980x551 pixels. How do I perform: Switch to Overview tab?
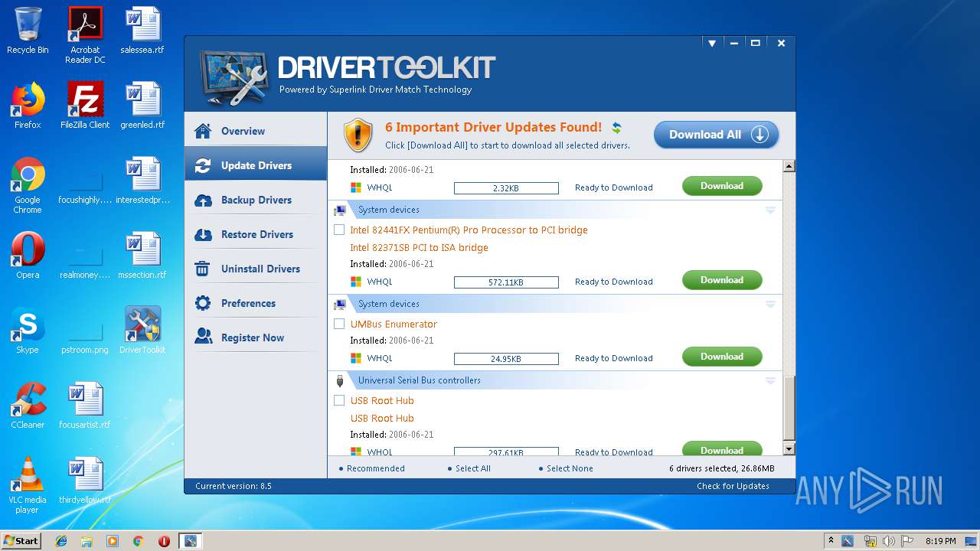click(x=256, y=131)
